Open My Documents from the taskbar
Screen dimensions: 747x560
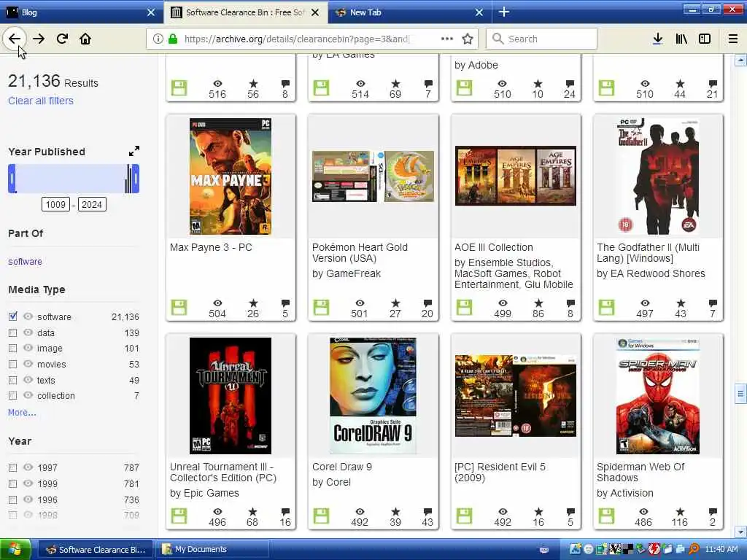tap(212, 549)
